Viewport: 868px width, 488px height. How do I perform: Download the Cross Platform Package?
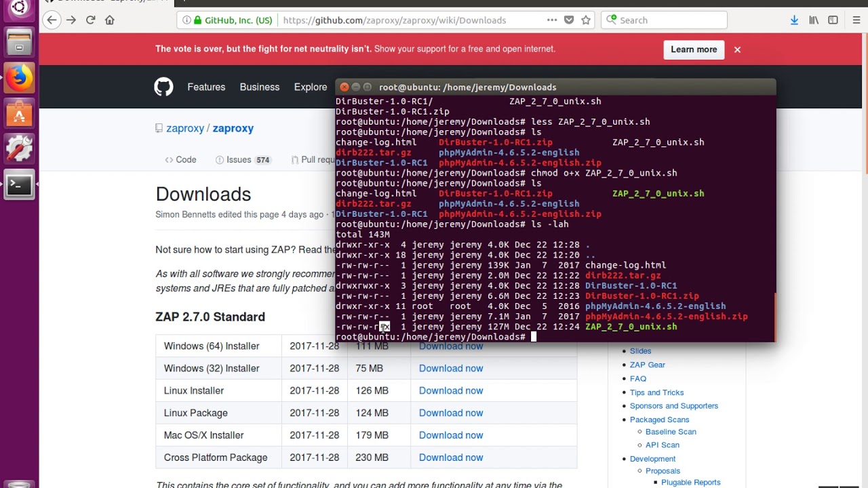pyautogui.click(x=451, y=457)
